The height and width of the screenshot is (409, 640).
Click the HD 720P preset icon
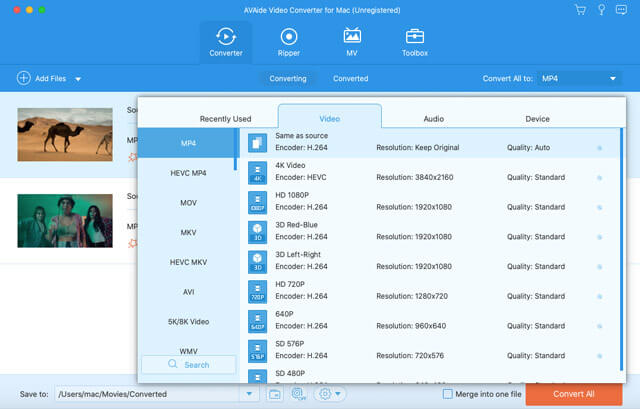pos(257,292)
